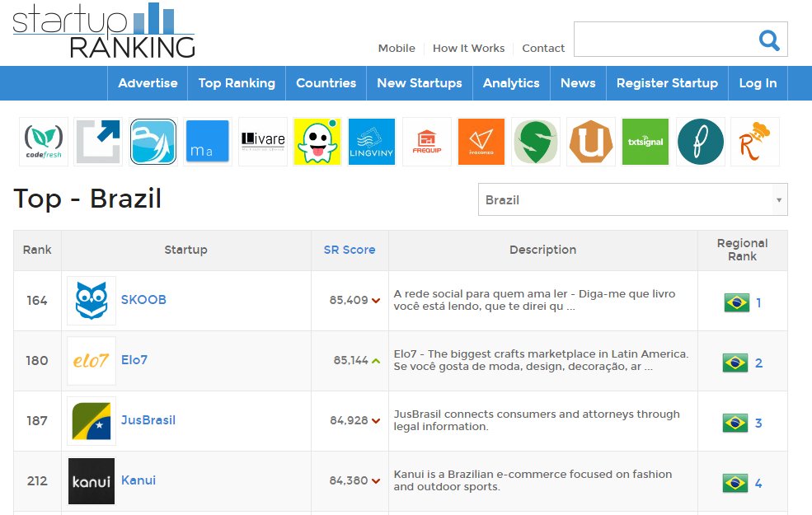812x515 pixels.
Task: Open the Livare startup logo
Action: [263, 141]
